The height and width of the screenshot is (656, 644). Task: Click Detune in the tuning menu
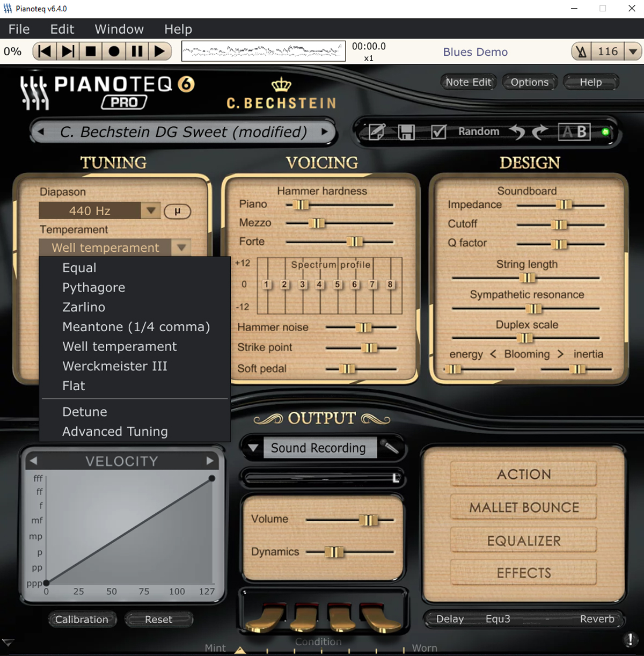click(135, 412)
